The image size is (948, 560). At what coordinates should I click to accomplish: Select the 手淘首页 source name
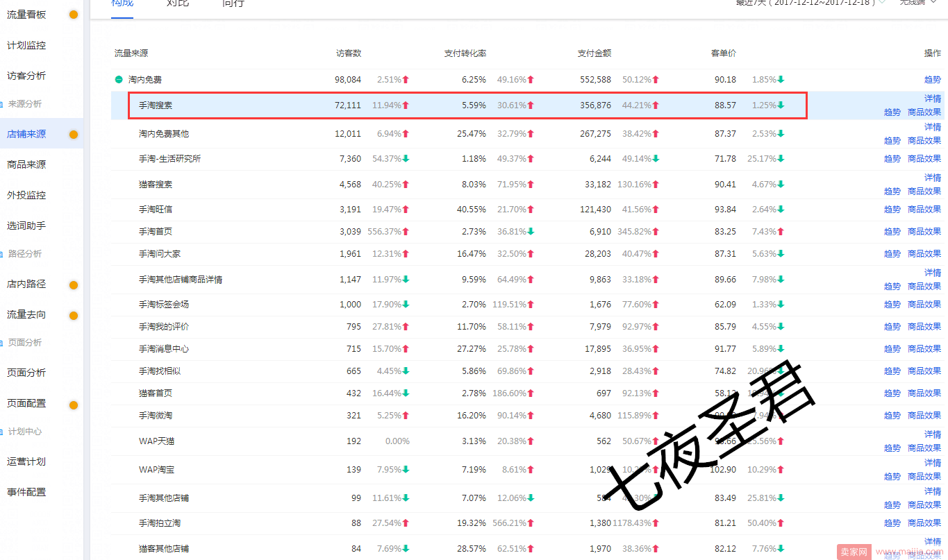point(156,231)
